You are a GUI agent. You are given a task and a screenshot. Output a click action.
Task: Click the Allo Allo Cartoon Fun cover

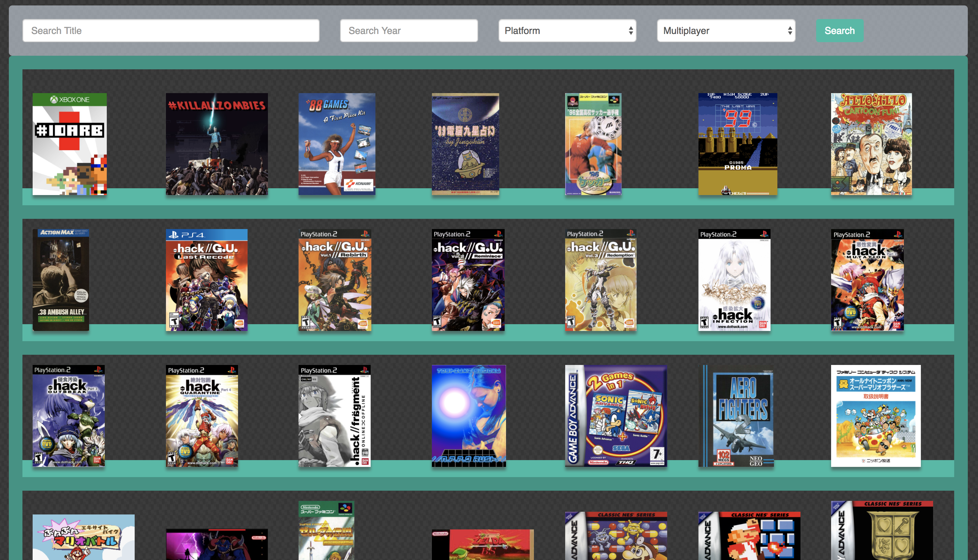(x=871, y=144)
